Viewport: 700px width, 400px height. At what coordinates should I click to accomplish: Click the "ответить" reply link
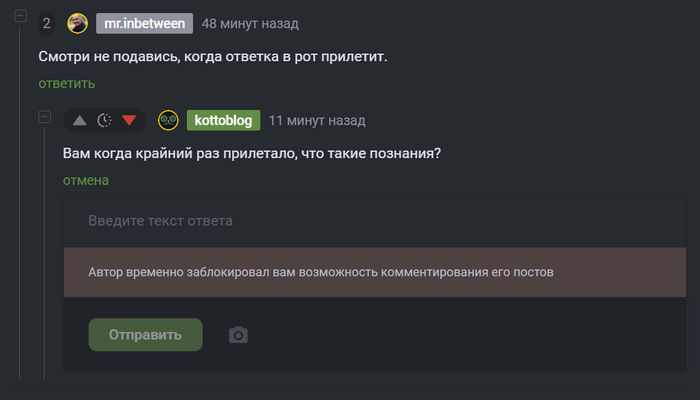tap(67, 83)
